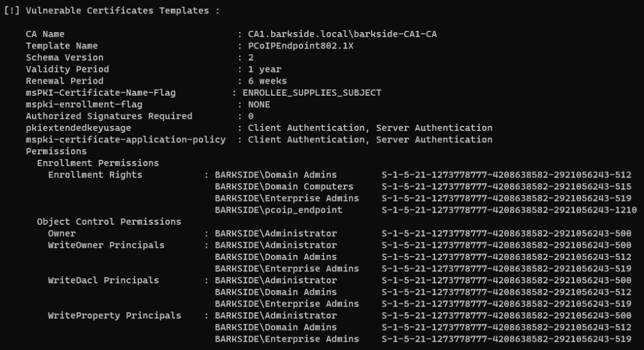Viewport: 644px width, 350px height.
Task: Click the Enrollment Rights label
Action: 95,175
